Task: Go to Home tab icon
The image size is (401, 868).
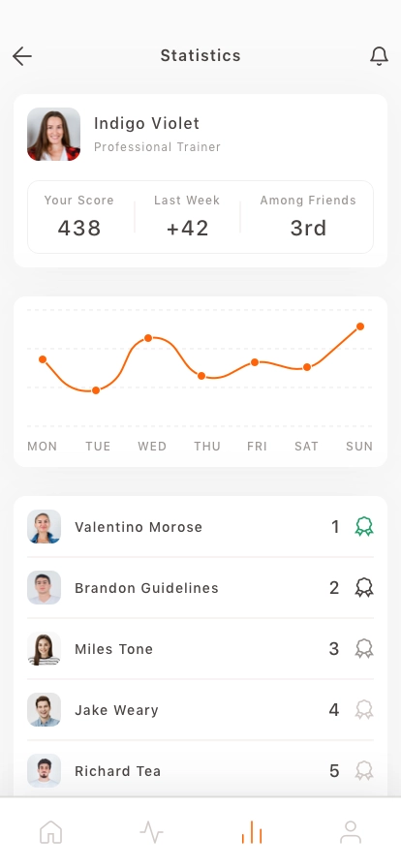Action: click(51, 832)
